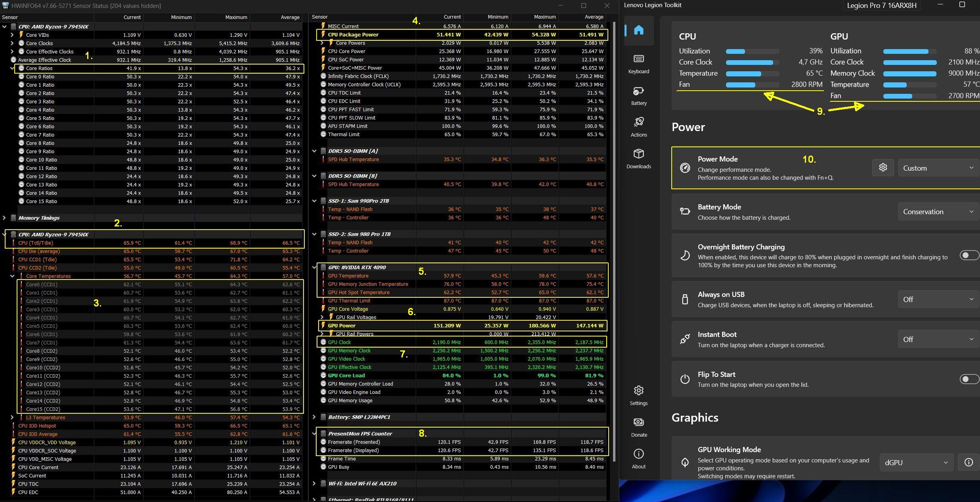Click the GPU Utilization progress bar
This screenshot has height=502, width=980.
[x=910, y=51]
